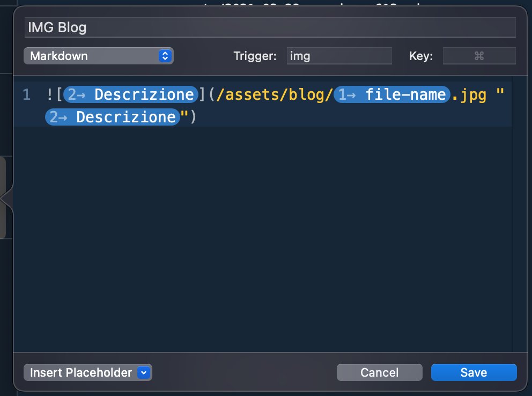Screen dimensions: 532x396
Task: Click the '.jpg' extension text
Action: click(469, 96)
